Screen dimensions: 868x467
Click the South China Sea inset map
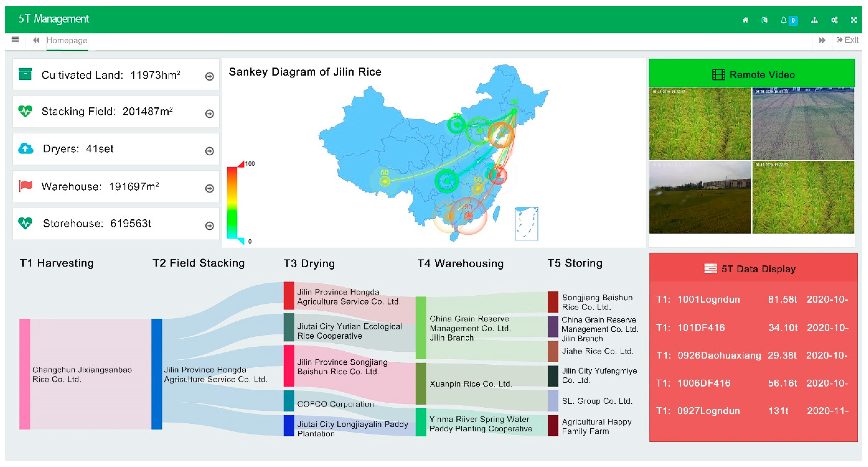tap(526, 223)
